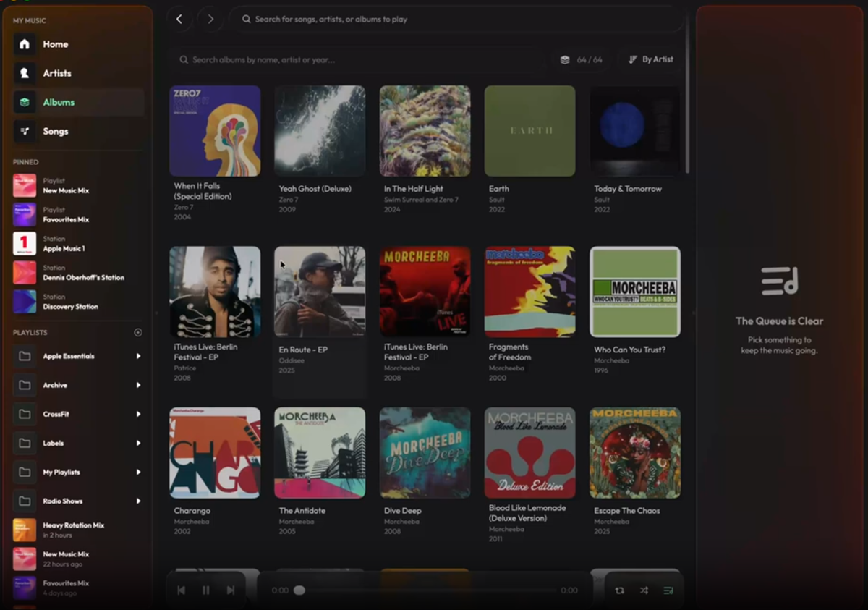Open the Songs sidebar icon

(25, 131)
